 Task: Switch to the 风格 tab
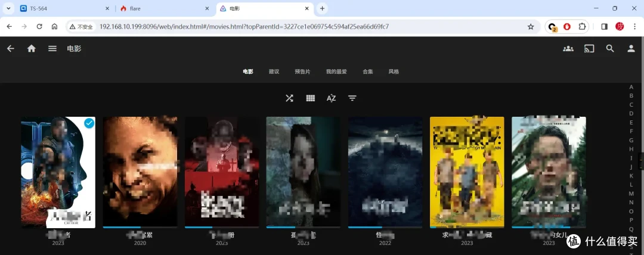click(x=394, y=71)
